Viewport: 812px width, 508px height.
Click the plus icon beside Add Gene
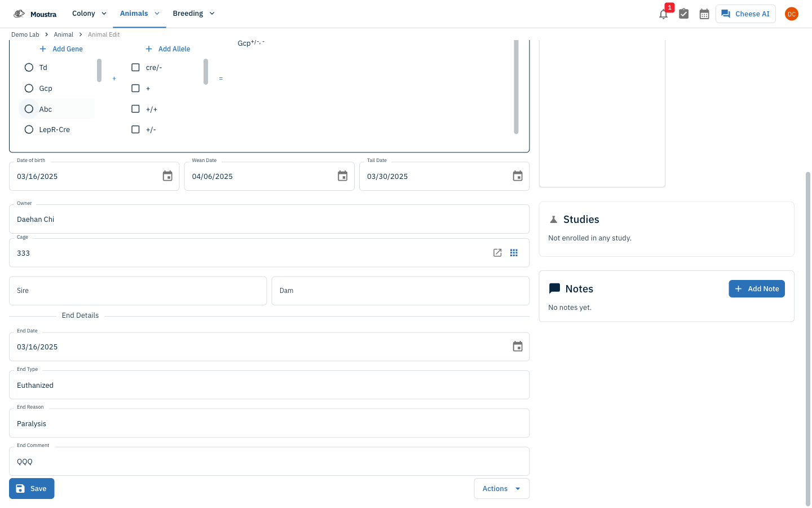point(43,49)
